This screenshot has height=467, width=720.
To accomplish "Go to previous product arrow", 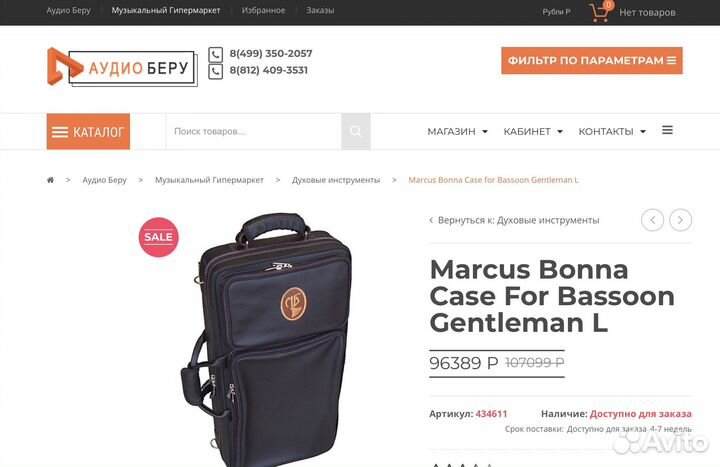I will 652,220.
